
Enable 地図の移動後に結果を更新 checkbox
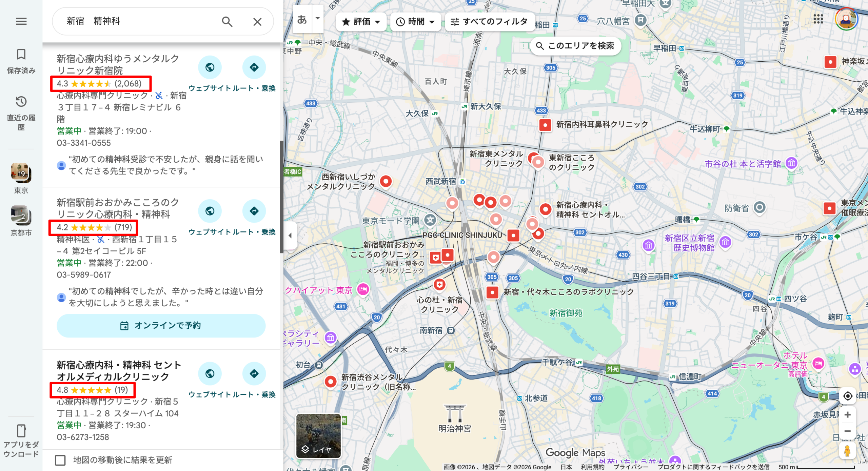(60, 460)
